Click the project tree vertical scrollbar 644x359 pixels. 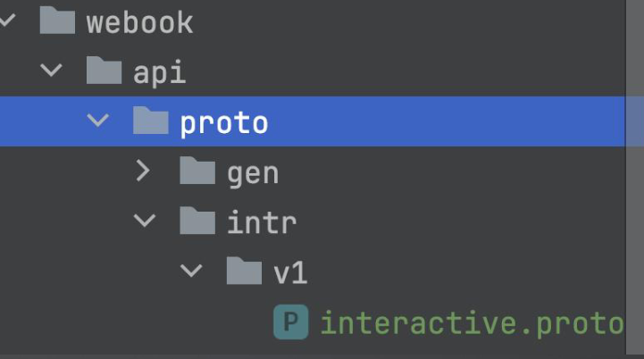tap(635, 177)
